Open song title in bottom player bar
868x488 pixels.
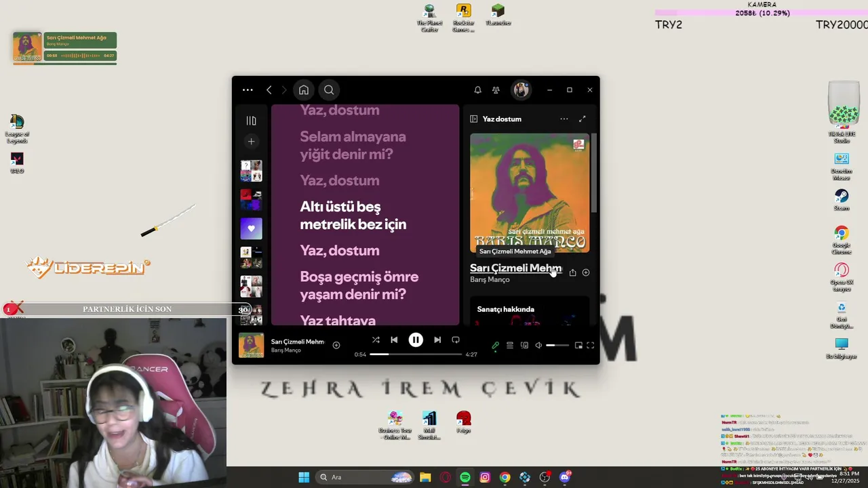298,342
